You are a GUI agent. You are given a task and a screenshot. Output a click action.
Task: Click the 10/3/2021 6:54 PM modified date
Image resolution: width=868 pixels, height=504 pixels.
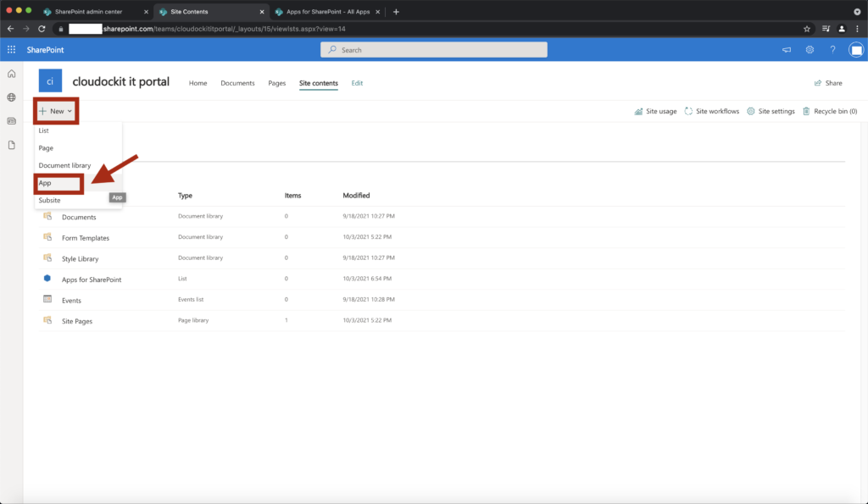pos(367,279)
